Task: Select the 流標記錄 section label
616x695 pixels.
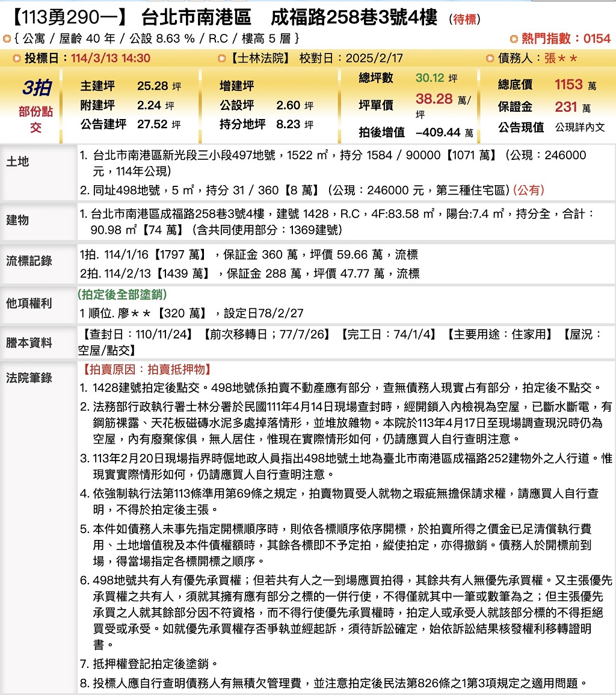Action: point(29,261)
